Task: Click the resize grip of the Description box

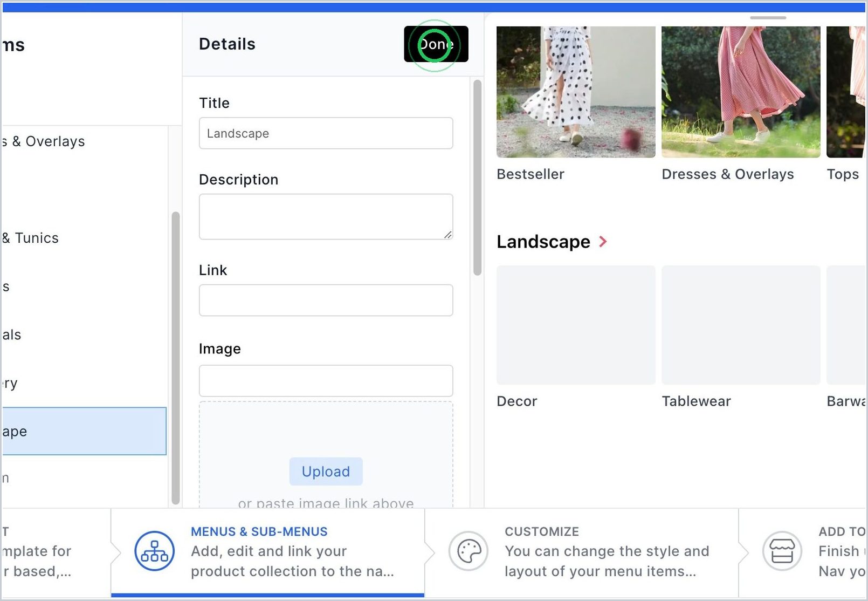Action: [448, 235]
